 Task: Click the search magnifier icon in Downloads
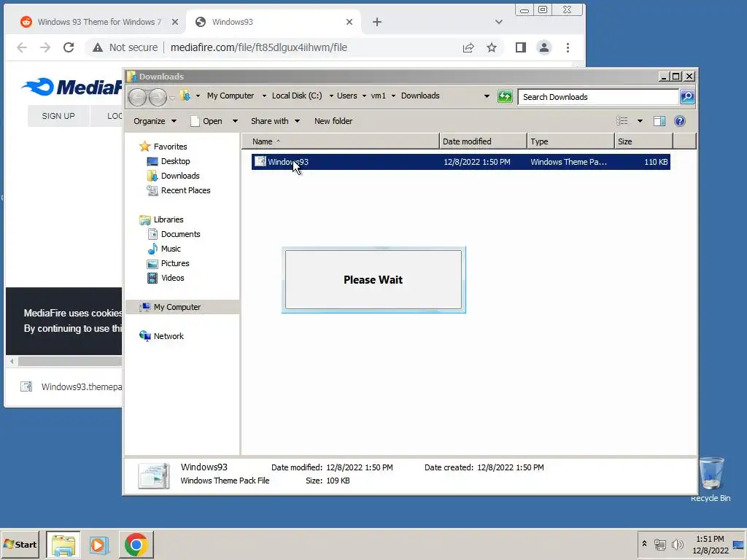coord(687,97)
